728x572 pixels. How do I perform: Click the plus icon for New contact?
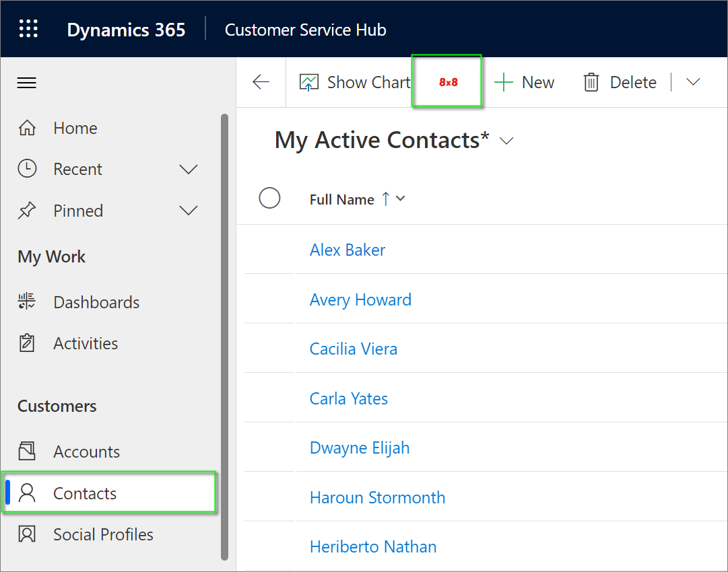tap(504, 83)
